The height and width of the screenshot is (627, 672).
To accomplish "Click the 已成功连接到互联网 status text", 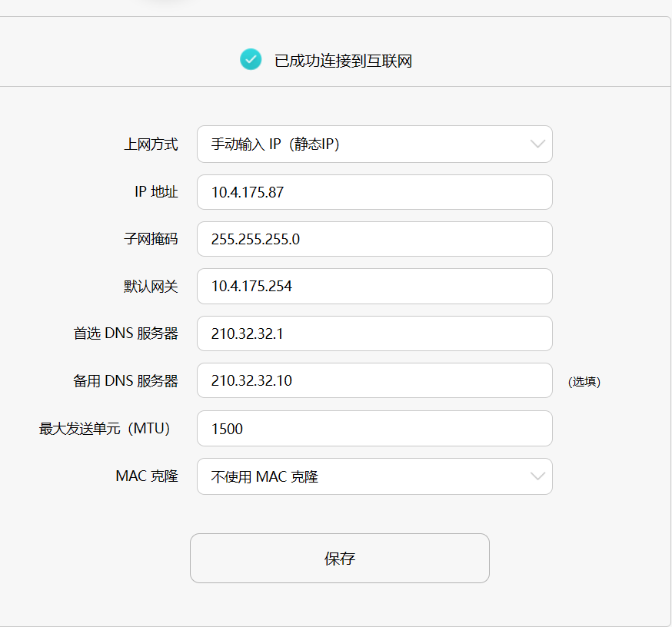I will [343, 61].
